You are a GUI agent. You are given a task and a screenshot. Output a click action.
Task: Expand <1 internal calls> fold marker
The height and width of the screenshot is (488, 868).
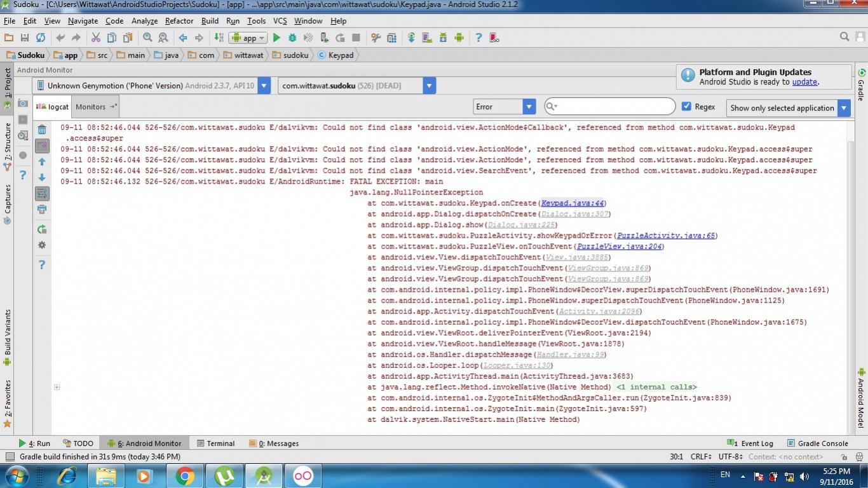point(656,387)
